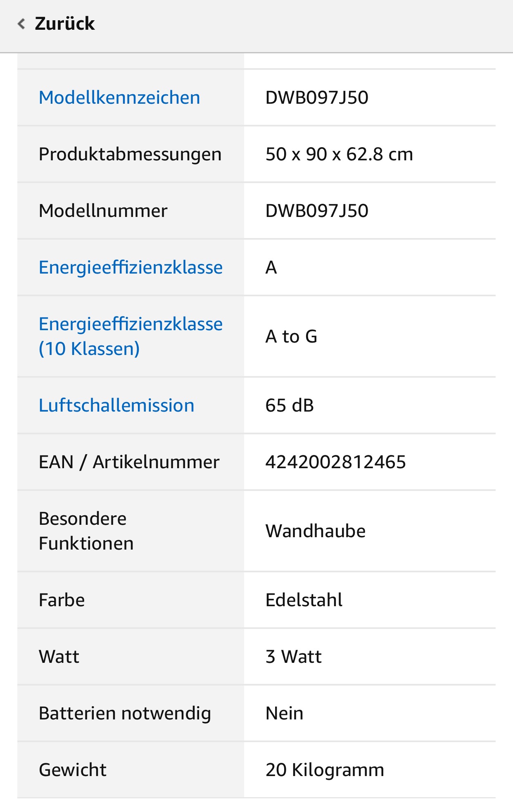Tap the EAN / Artikelnummer label
The height and width of the screenshot is (812, 513).
[129, 462]
